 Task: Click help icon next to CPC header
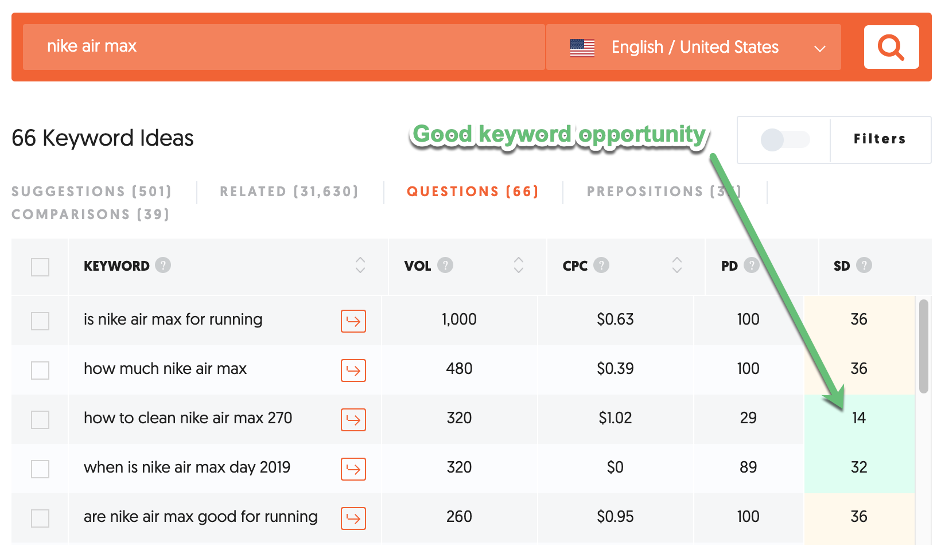[x=601, y=265]
